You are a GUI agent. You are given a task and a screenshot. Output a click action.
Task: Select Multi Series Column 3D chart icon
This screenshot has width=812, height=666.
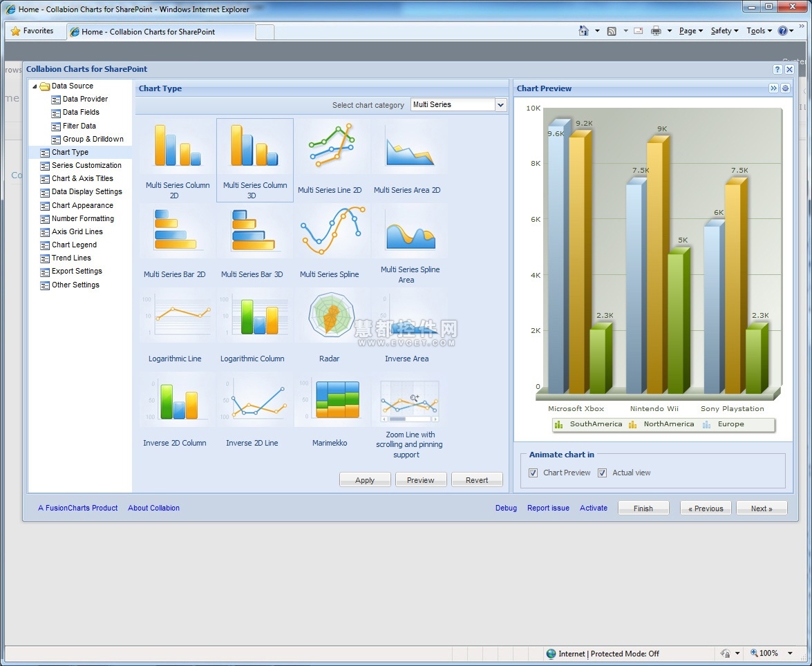pos(254,146)
